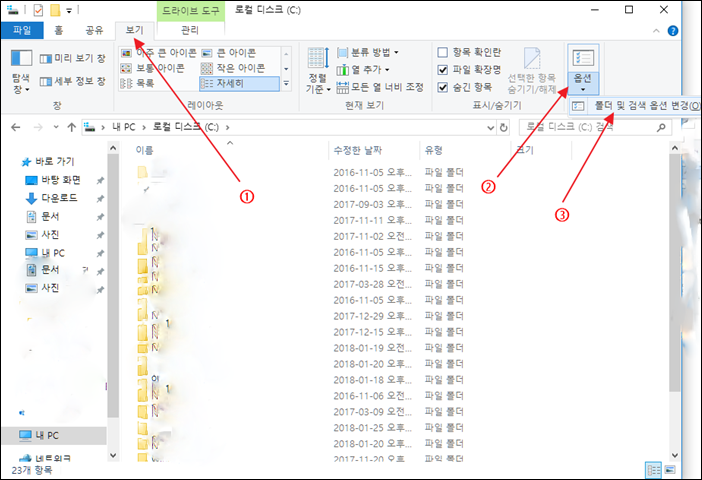Click 모든 열 너비 조정
This screenshot has width=702, height=480.
[x=380, y=87]
